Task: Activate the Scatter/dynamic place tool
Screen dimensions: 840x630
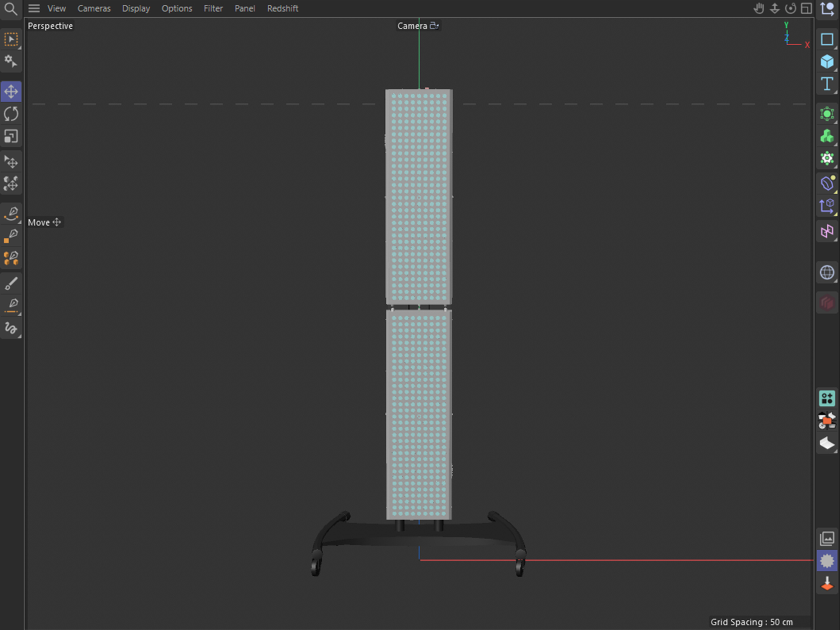Action: 11,184
